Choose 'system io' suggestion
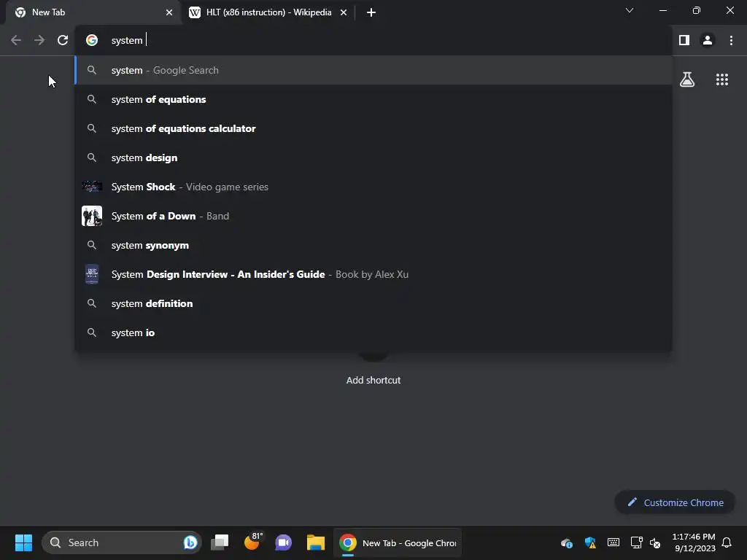This screenshot has height=560, width=747. tap(373, 332)
